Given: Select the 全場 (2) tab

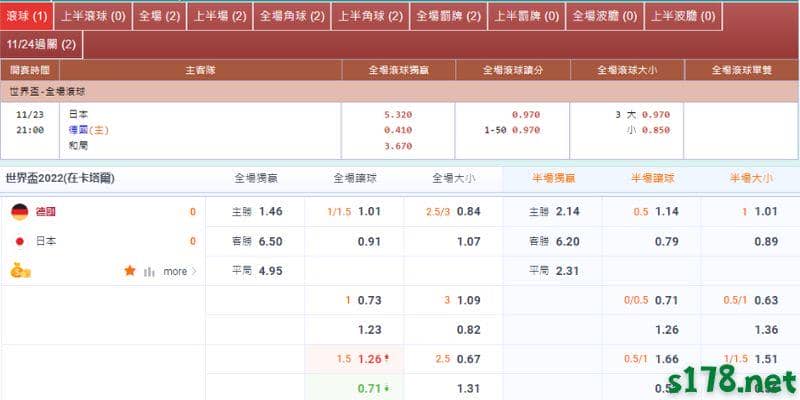Looking at the screenshot, I should (x=160, y=16).
